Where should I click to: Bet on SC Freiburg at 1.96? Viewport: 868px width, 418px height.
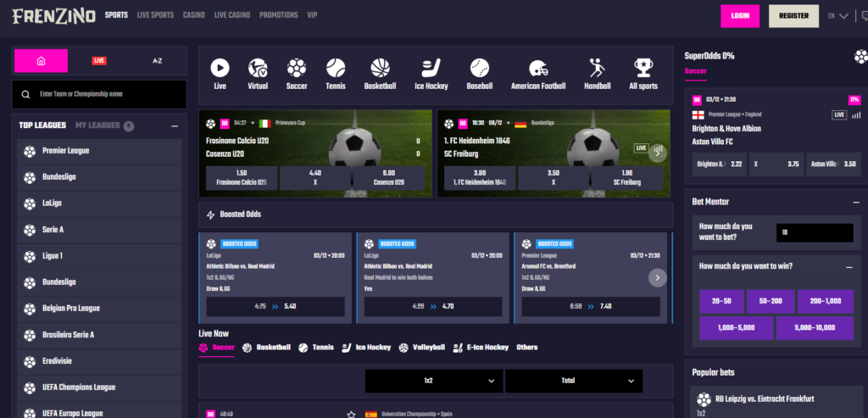tap(627, 178)
